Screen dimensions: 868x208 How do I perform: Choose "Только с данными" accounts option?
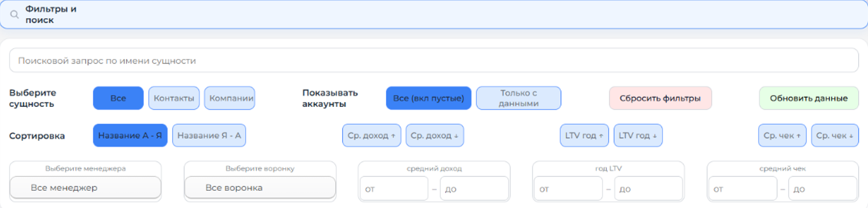point(518,98)
